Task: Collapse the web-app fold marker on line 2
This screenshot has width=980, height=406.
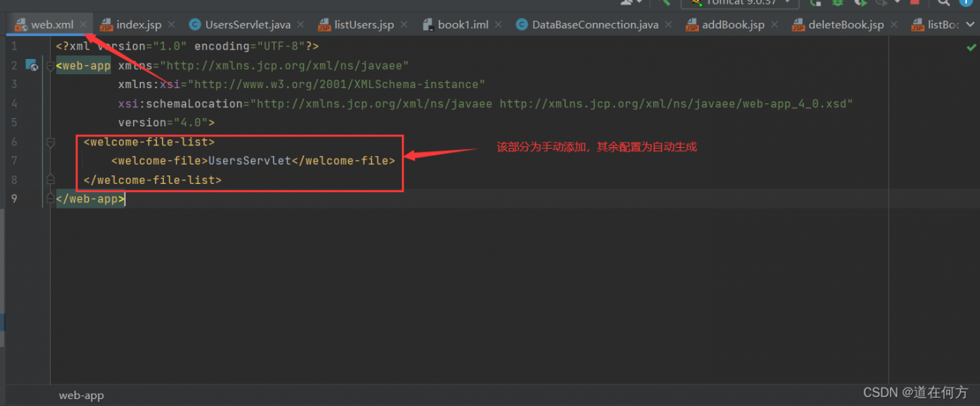Action: (51, 65)
